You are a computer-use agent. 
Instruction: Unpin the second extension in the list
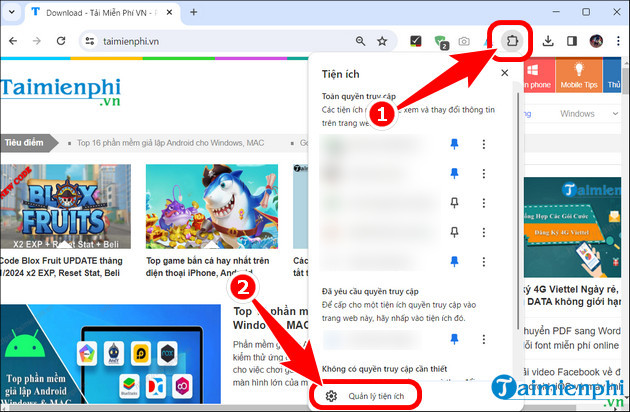pyautogui.click(x=454, y=173)
